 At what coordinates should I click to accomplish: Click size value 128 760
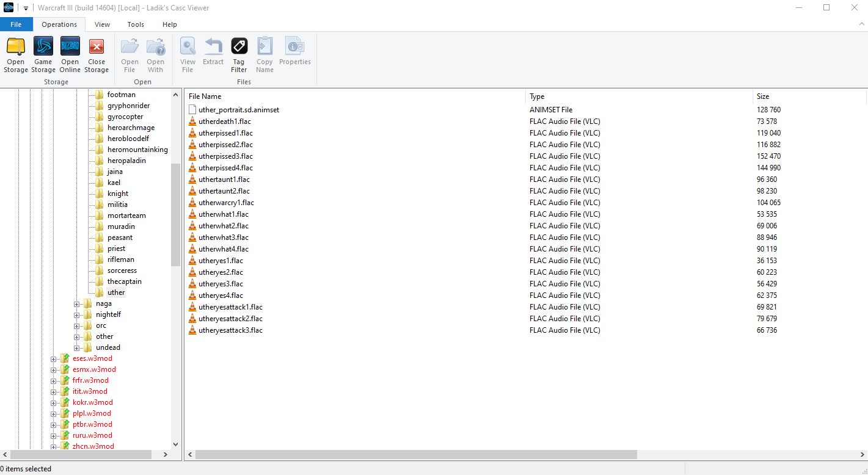(x=768, y=110)
